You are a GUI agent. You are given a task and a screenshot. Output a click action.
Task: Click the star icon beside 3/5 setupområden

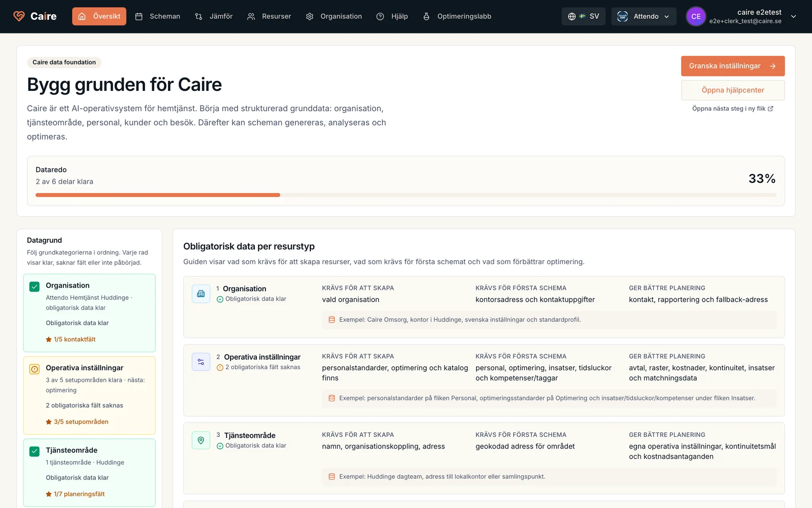point(49,422)
